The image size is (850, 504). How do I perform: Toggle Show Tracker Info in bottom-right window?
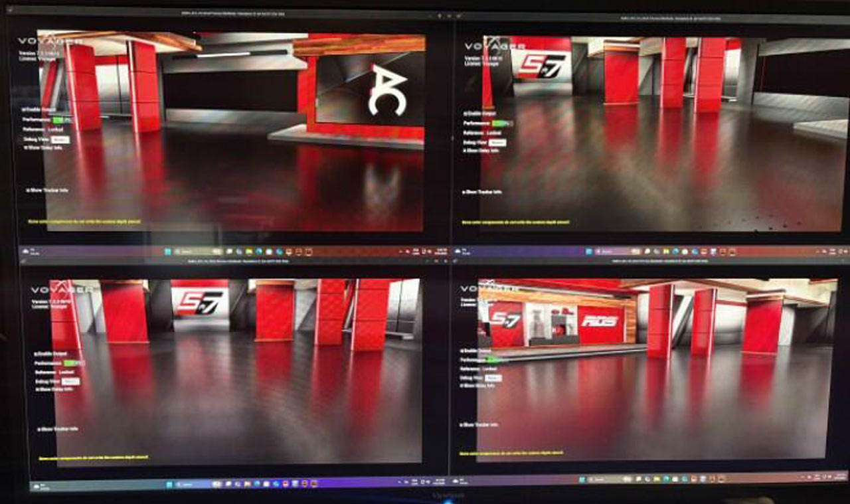click(479, 425)
